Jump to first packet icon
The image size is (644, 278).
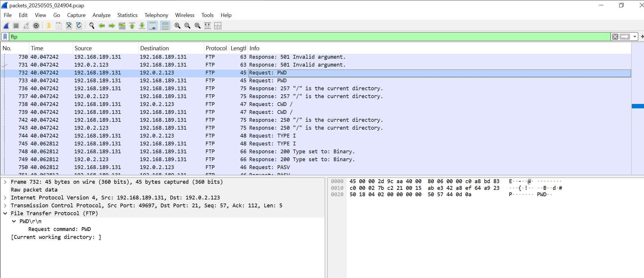[x=132, y=26]
